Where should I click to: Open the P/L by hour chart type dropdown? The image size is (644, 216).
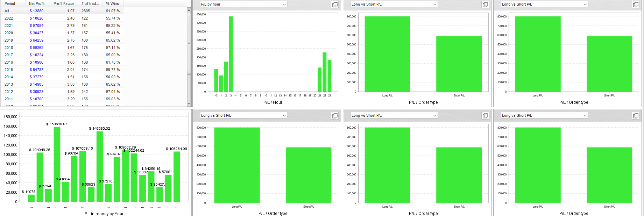[243, 4]
